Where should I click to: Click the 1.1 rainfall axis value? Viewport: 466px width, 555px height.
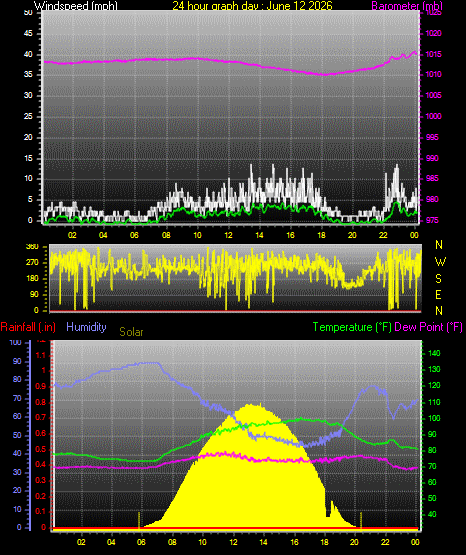pyautogui.click(x=41, y=355)
